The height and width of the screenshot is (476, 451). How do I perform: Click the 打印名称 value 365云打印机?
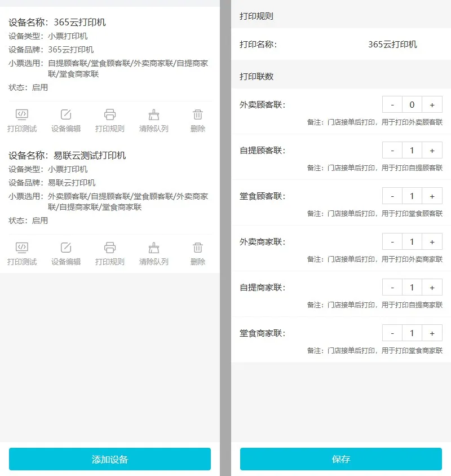tap(392, 45)
